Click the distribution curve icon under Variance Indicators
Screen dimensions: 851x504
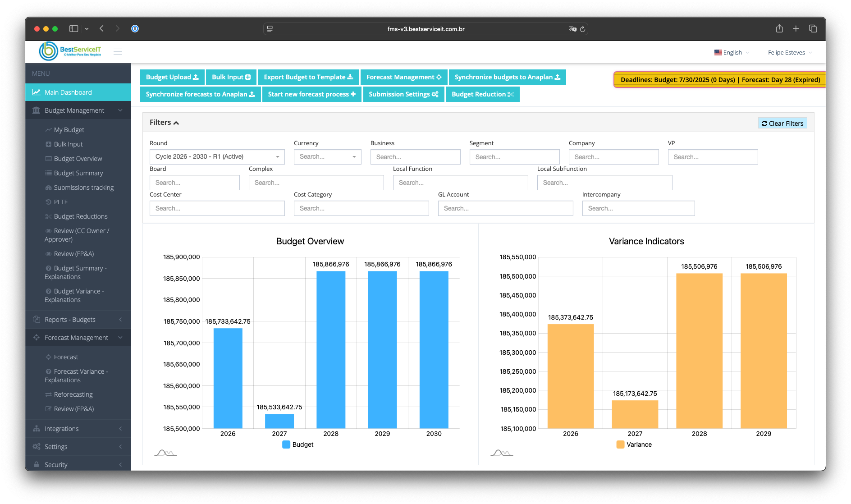[502, 453]
